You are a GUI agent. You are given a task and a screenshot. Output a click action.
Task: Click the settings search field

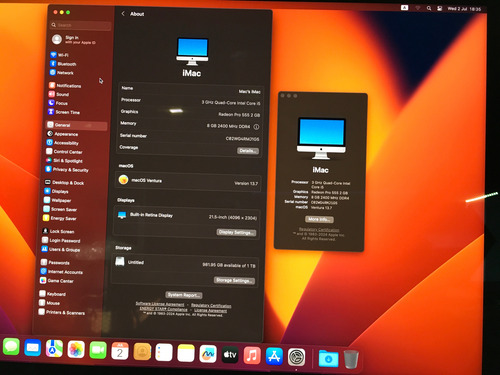tap(81, 25)
